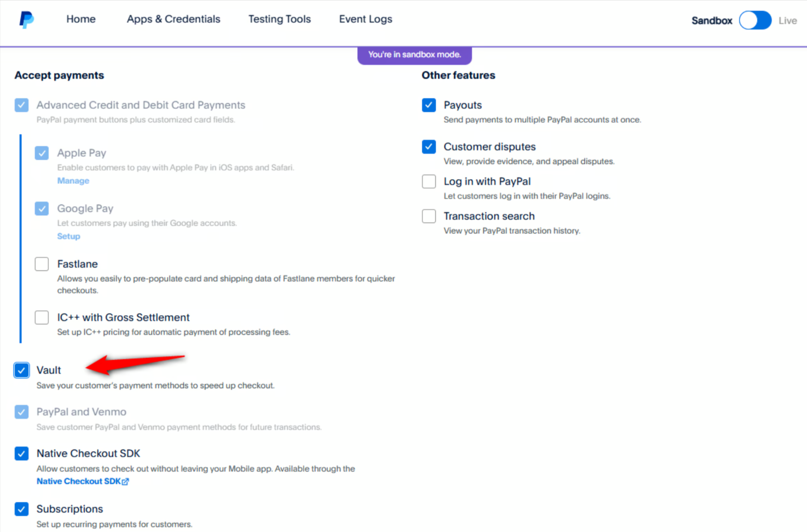This screenshot has width=807, height=532.
Task: Enable Log in with PayPal
Action: coord(428,182)
